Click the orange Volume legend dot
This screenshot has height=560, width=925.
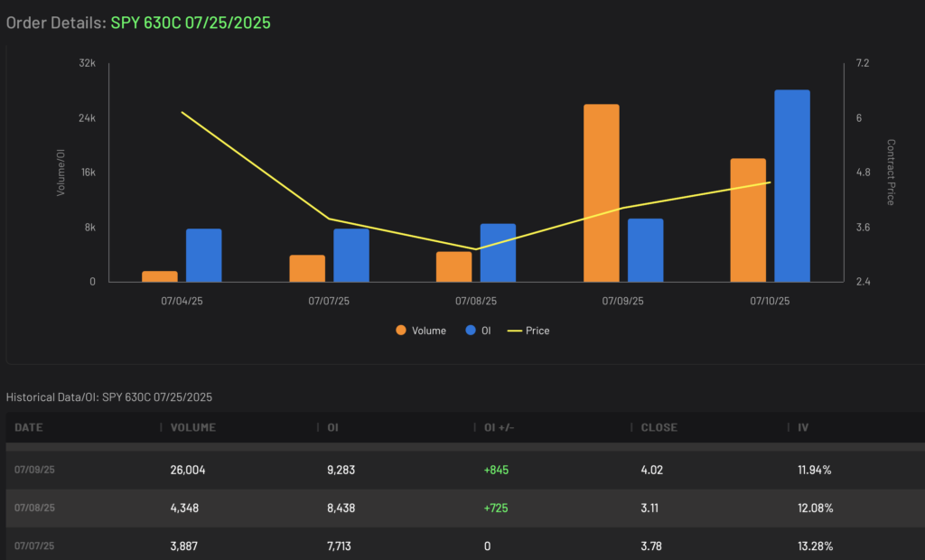[x=401, y=331]
